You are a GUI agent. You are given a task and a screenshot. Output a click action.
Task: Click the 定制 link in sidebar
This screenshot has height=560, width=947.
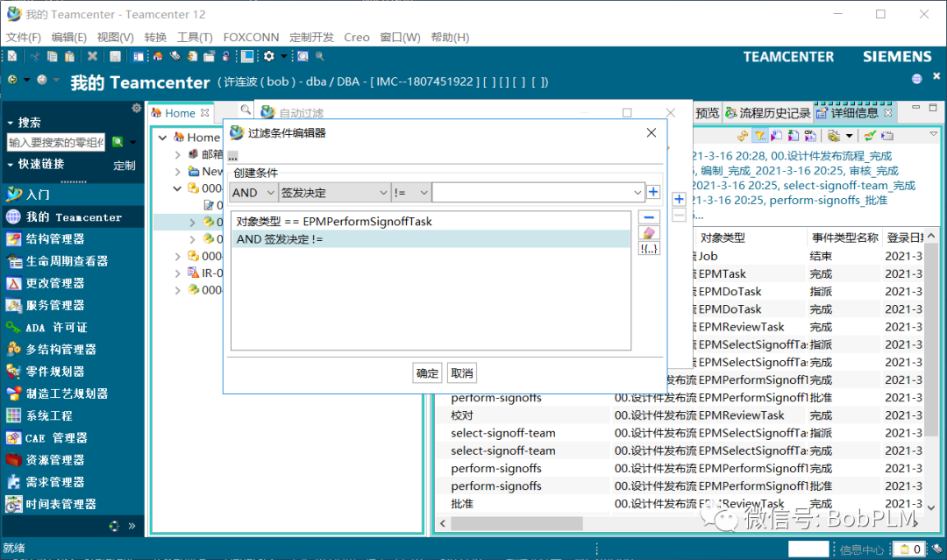coord(125,166)
